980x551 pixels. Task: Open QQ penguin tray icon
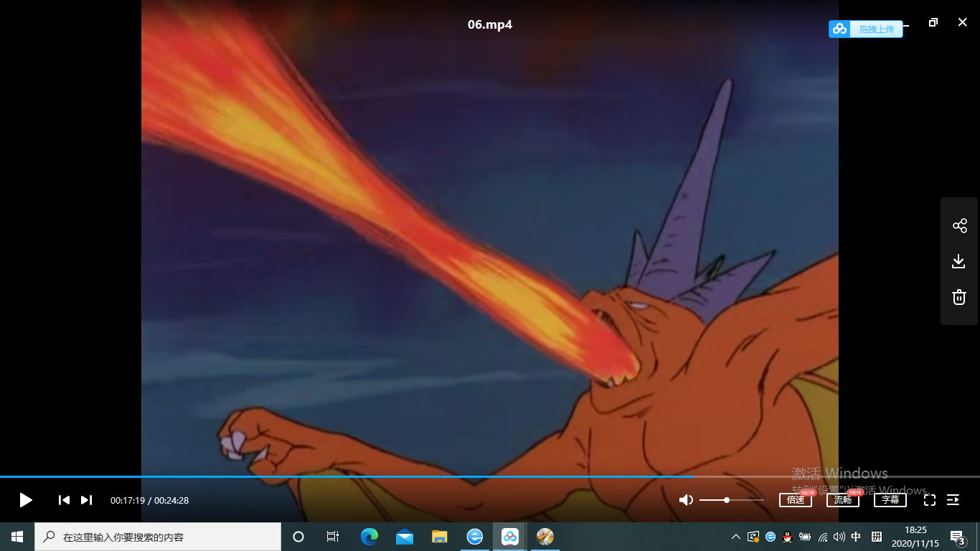787,537
